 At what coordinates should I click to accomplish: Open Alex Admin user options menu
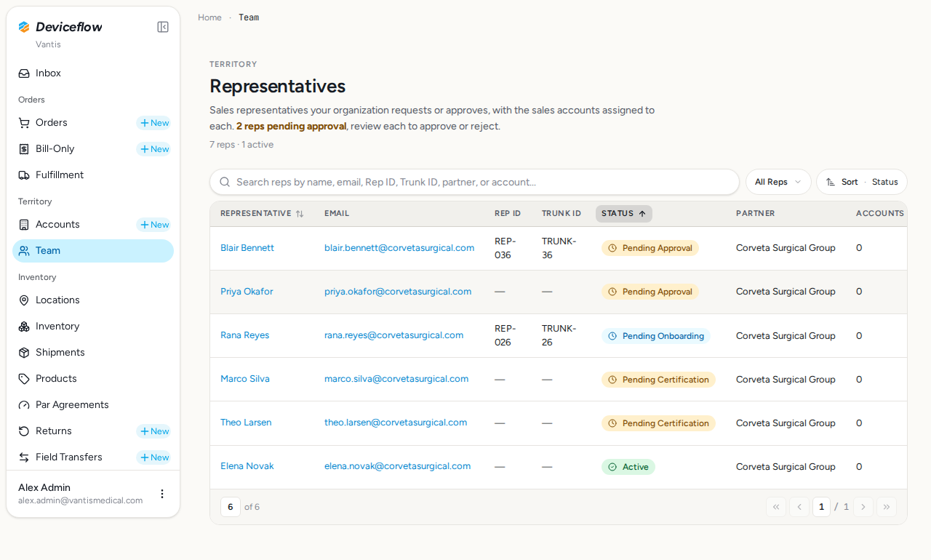(162, 494)
